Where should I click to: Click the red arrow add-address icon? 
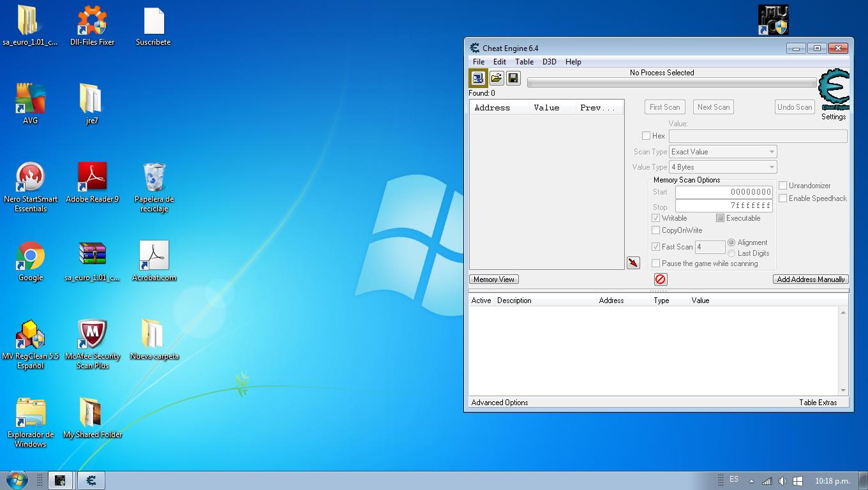[633, 263]
